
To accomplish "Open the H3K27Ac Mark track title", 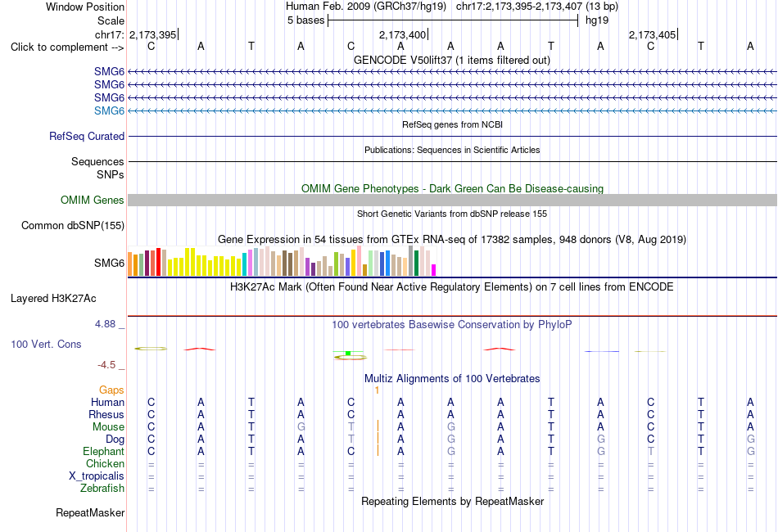I will 452,286.
